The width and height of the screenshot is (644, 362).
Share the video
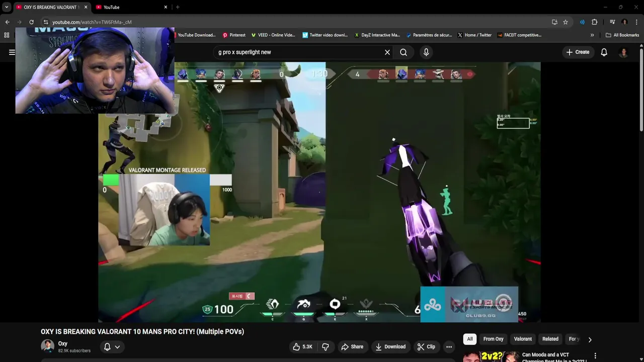(x=352, y=346)
